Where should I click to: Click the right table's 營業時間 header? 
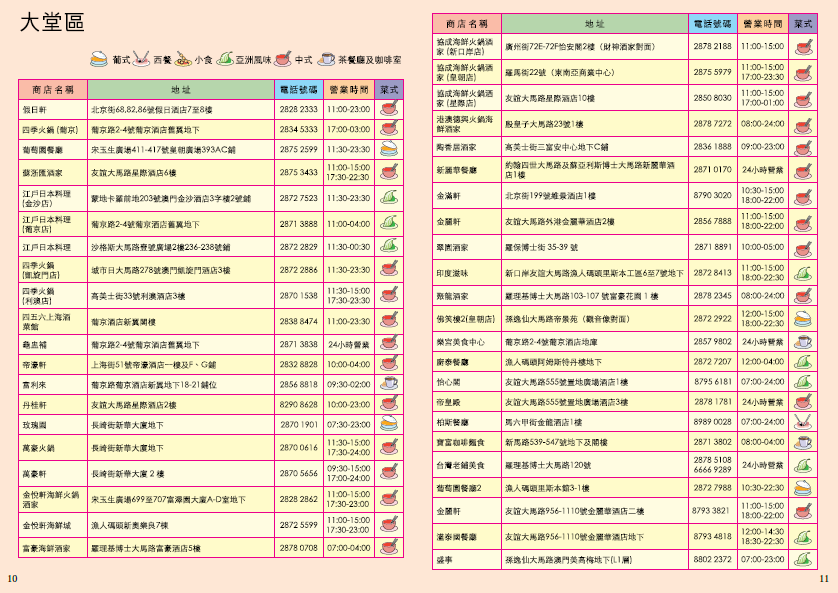point(763,24)
